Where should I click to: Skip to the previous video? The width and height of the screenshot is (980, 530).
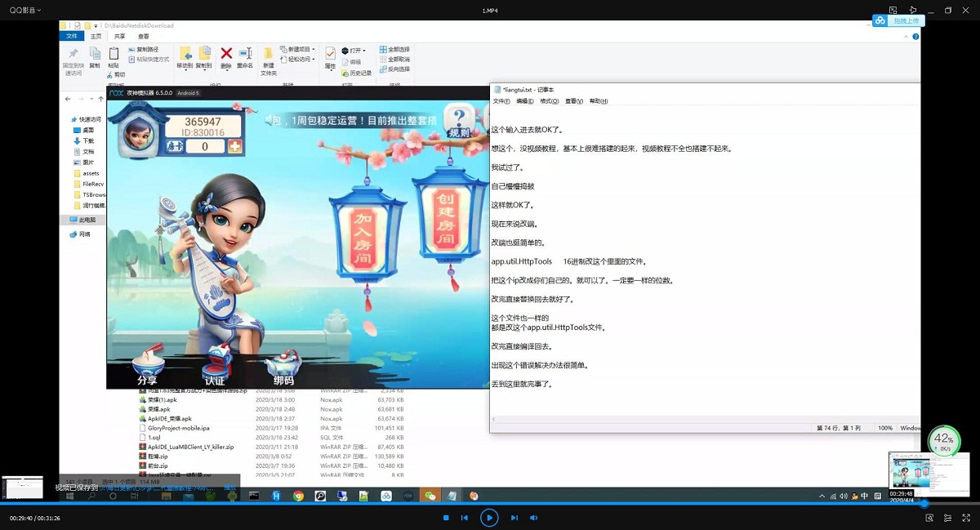tap(465, 518)
